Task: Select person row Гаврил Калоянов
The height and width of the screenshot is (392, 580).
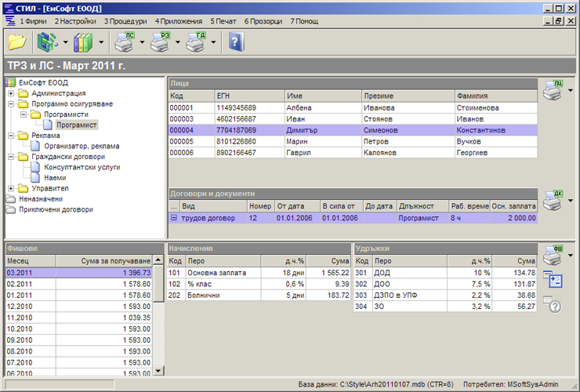Action: point(353,153)
